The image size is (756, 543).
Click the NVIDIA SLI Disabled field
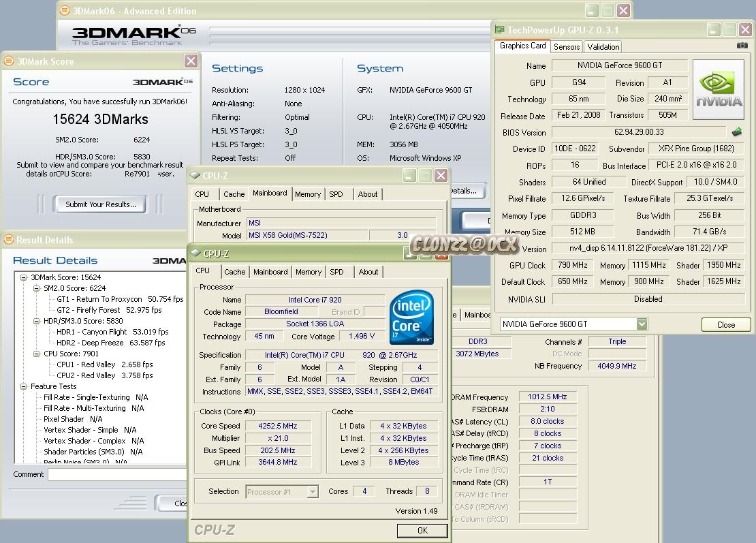[x=648, y=299]
